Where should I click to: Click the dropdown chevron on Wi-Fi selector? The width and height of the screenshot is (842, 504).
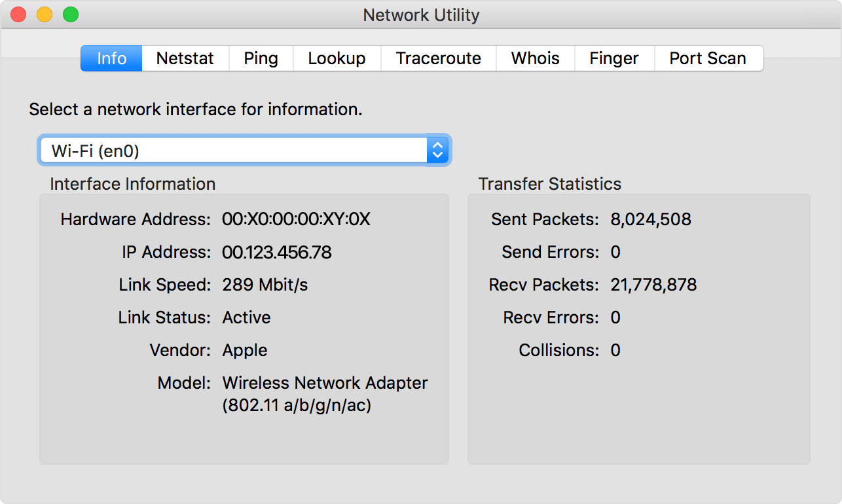(437, 150)
